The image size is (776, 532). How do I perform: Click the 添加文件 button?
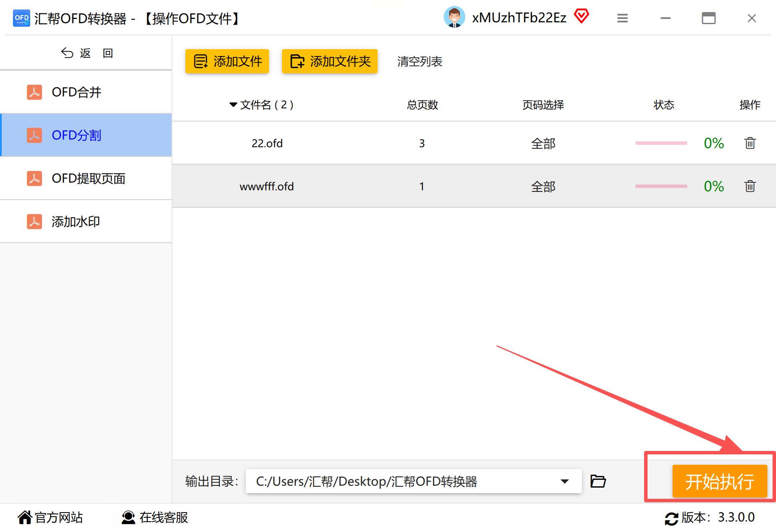coord(227,61)
